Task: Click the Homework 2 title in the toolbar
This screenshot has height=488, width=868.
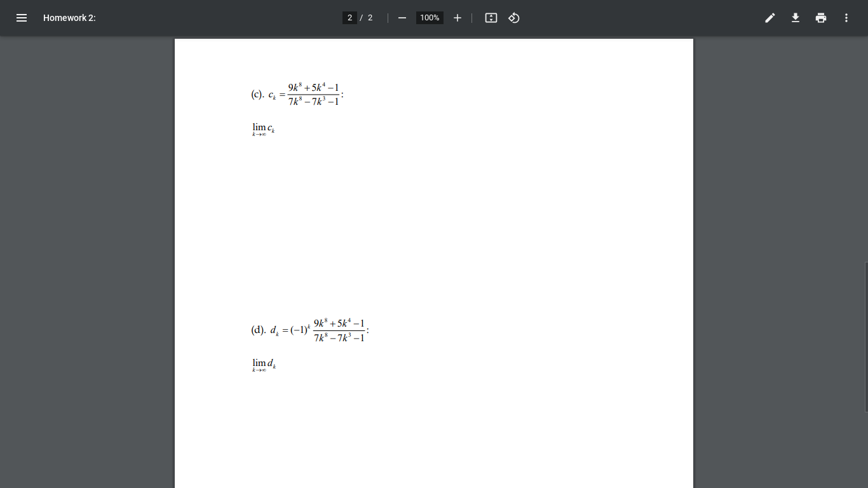Action: tap(69, 18)
